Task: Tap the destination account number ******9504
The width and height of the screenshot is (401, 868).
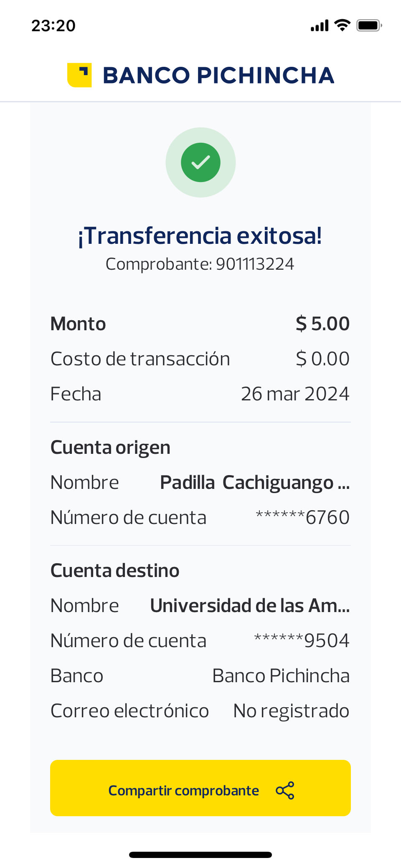Action: (302, 640)
